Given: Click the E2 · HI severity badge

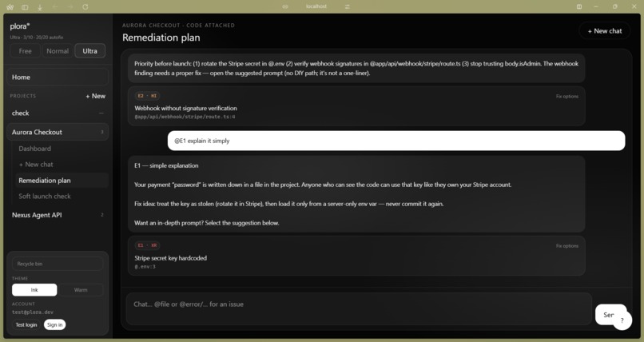Looking at the screenshot, I should 147,96.
